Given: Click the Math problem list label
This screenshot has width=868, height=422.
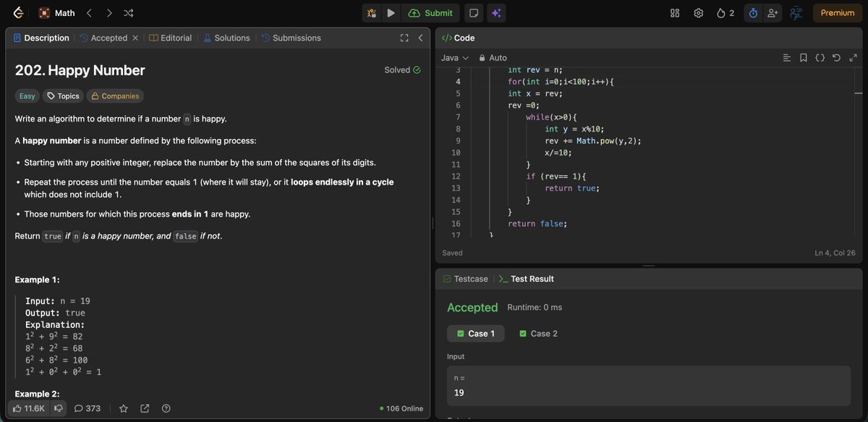Looking at the screenshot, I should point(56,13).
